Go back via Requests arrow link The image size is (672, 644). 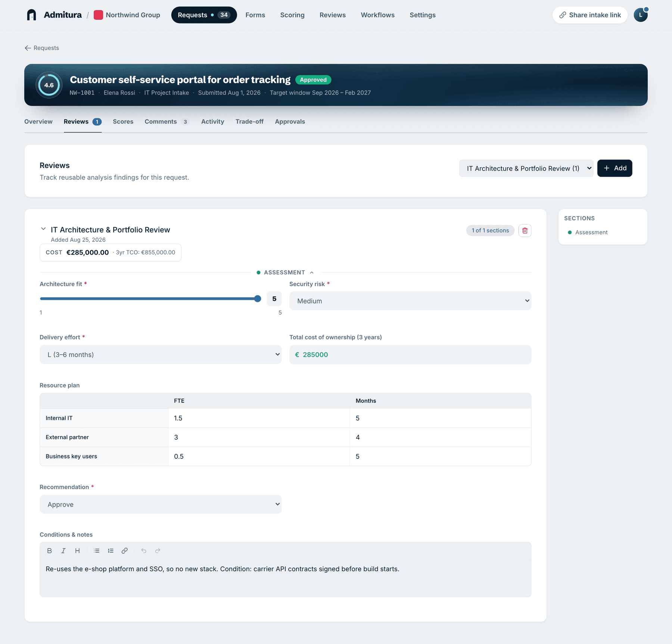(x=42, y=48)
